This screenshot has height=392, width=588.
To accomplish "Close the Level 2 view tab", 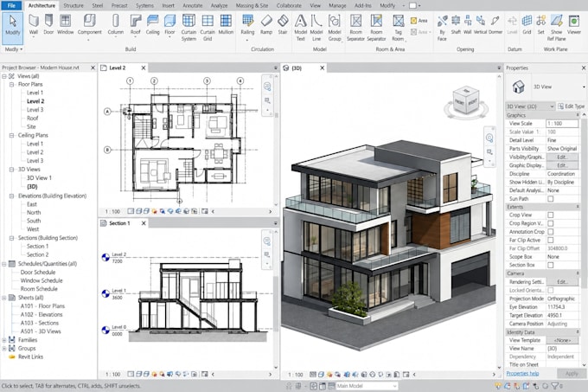I will point(144,67).
